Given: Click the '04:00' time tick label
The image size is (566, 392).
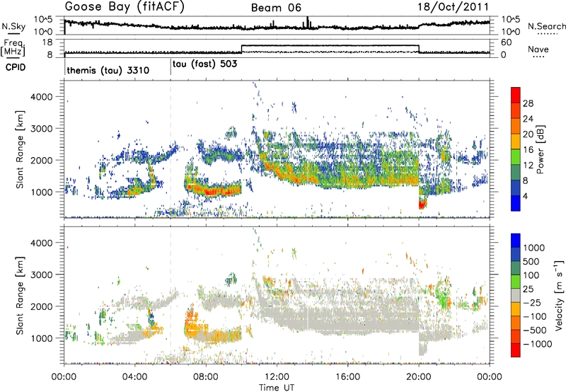Looking at the screenshot, I should pyautogui.click(x=135, y=377).
